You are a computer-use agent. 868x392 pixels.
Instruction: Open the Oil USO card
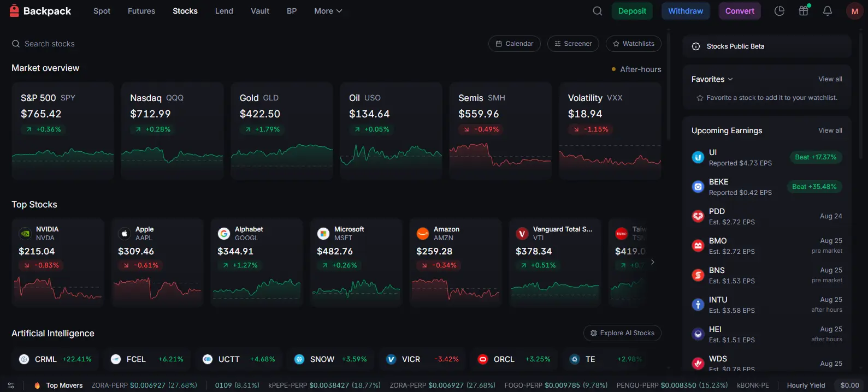[x=391, y=131]
